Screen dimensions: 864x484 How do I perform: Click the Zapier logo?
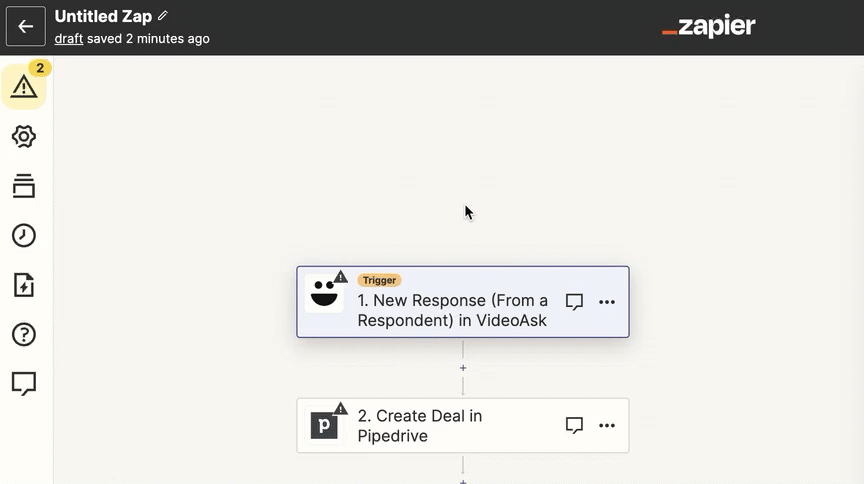click(709, 26)
